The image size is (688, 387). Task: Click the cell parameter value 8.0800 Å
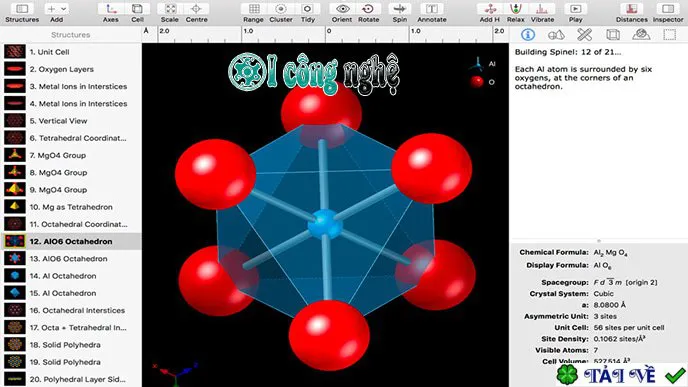pos(609,305)
